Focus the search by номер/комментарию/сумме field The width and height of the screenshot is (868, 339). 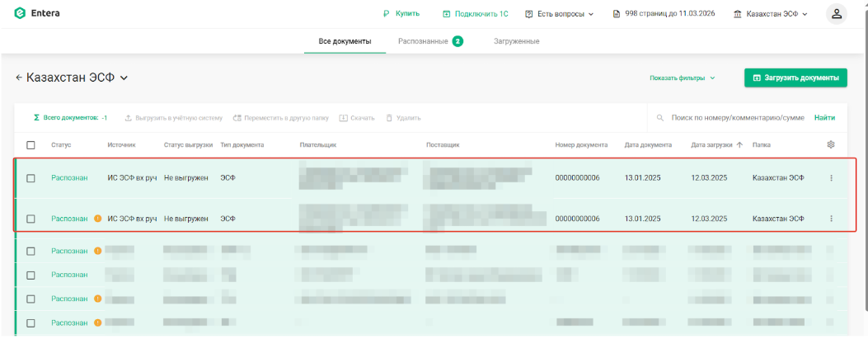(x=738, y=118)
